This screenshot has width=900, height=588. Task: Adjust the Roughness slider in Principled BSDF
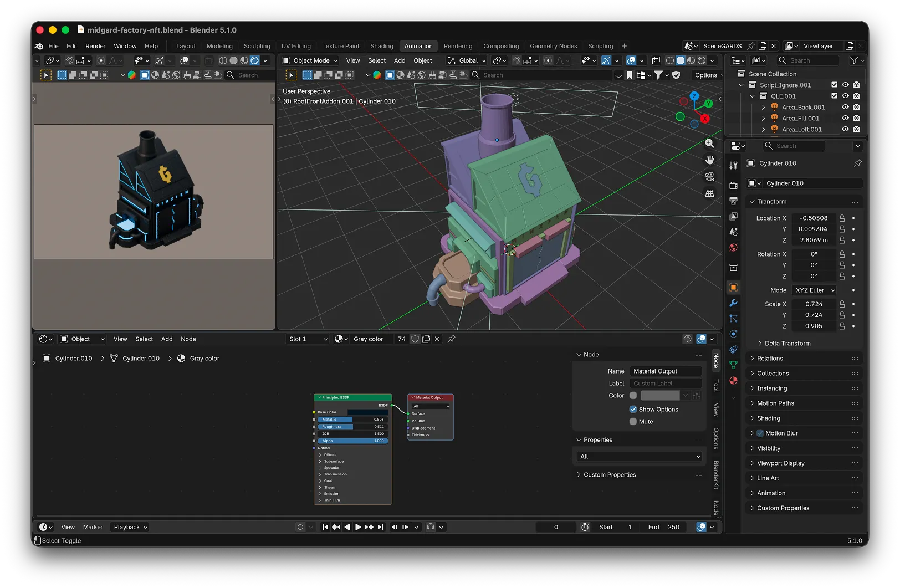pyautogui.click(x=352, y=427)
